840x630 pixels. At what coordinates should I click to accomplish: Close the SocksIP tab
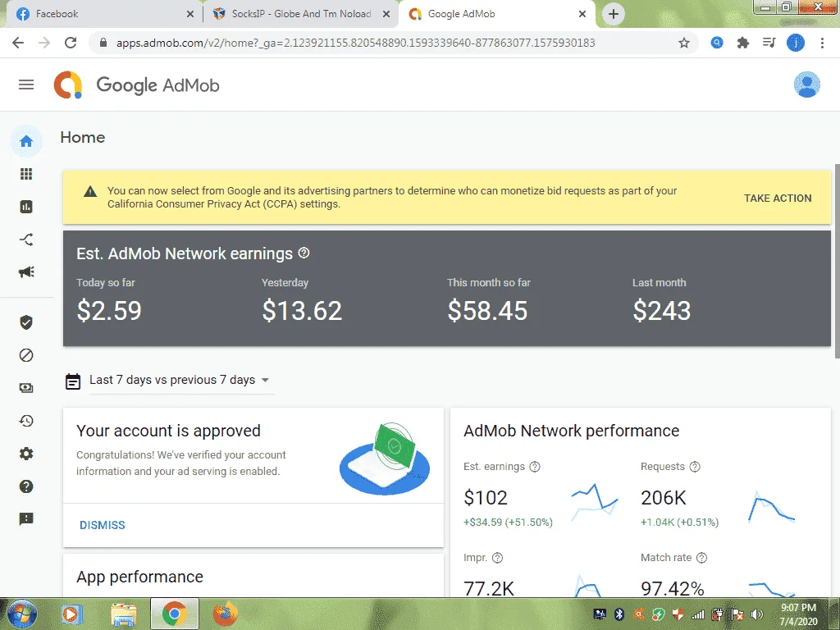click(x=386, y=15)
